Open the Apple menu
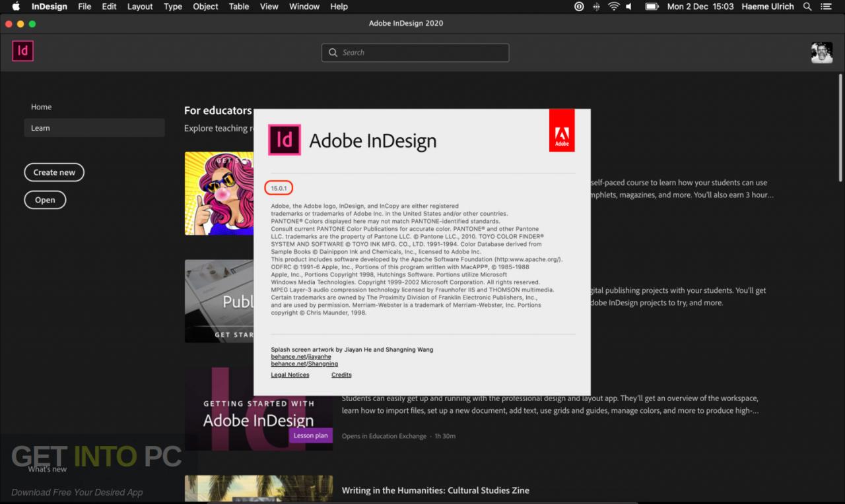845x504 pixels. point(16,7)
